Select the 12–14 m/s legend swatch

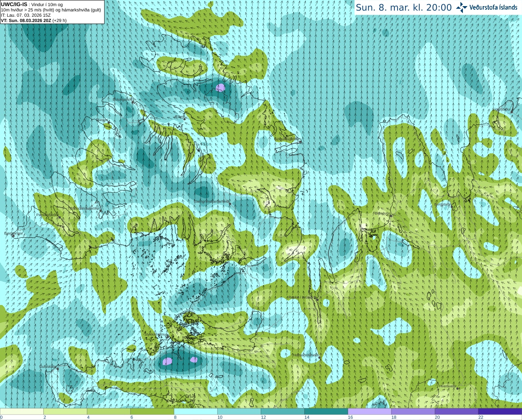(283, 411)
